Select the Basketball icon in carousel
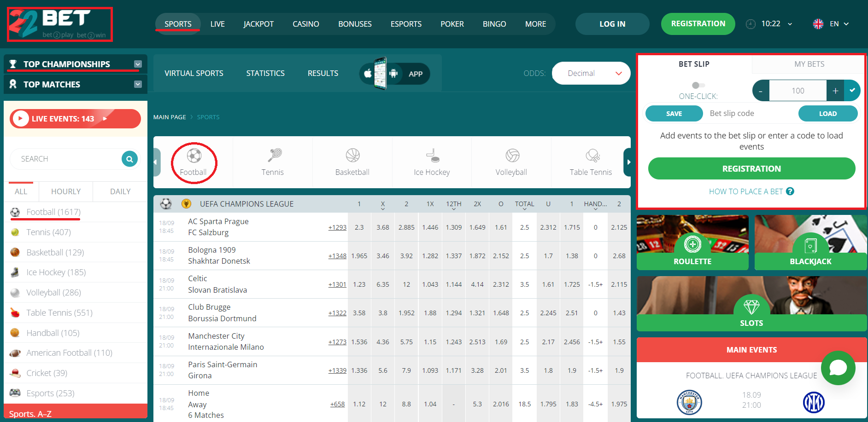The height and width of the screenshot is (422, 868). [x=353, y=155]
